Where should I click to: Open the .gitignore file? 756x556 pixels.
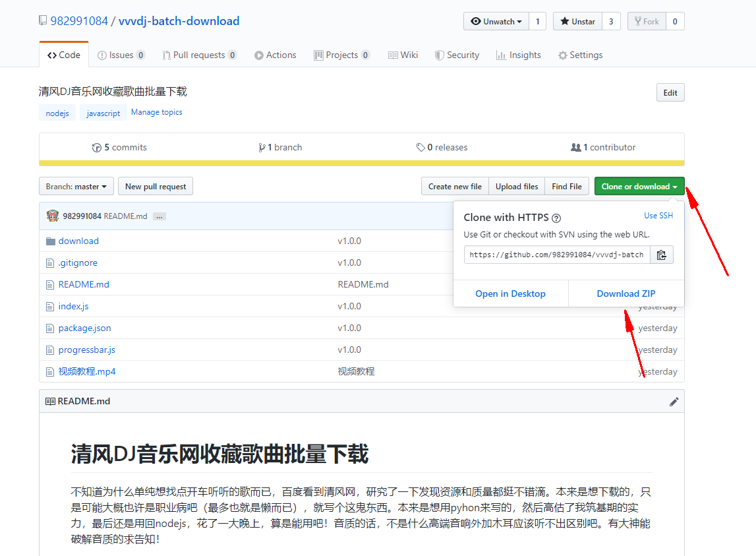[x=78, y=263]
